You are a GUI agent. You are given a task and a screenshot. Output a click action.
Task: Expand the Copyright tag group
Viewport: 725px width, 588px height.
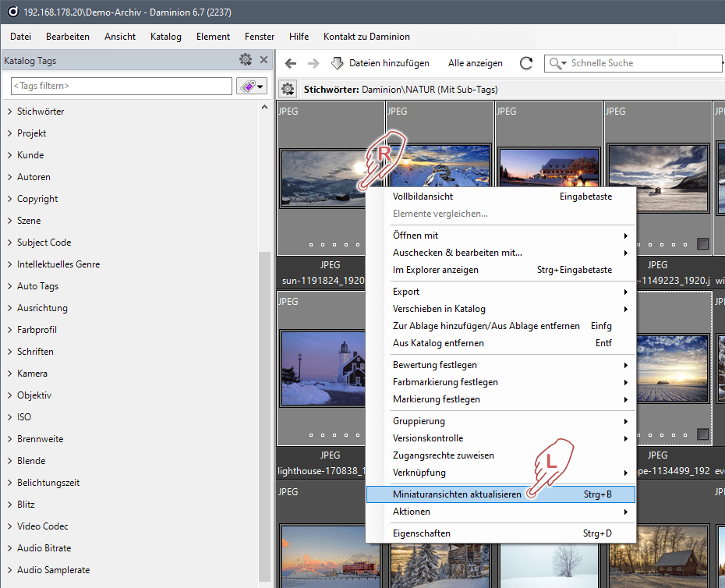coord(9,199)
